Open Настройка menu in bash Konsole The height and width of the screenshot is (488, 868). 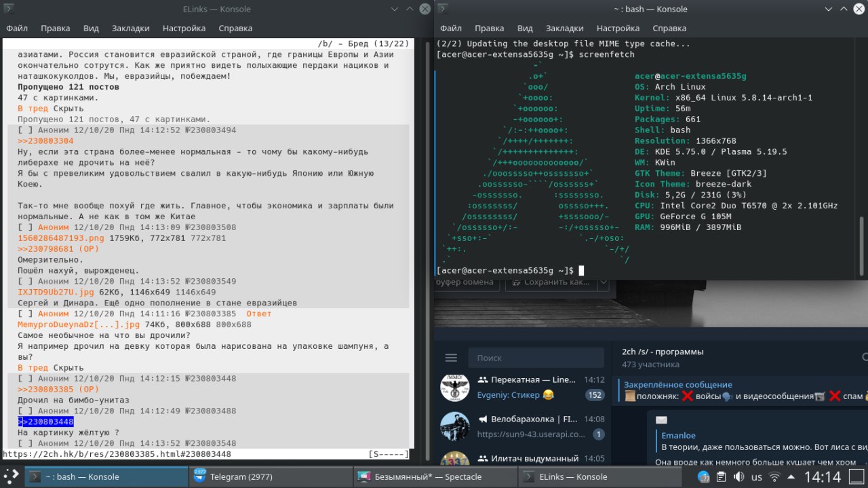coord(618,29)
